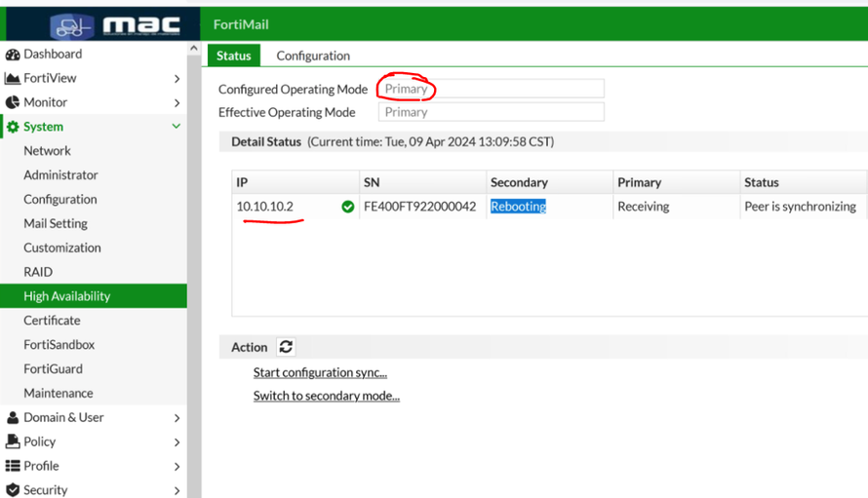Expand the Monitor submenu chevron
This screenshot has width=868, height=498.
[177, 102]
